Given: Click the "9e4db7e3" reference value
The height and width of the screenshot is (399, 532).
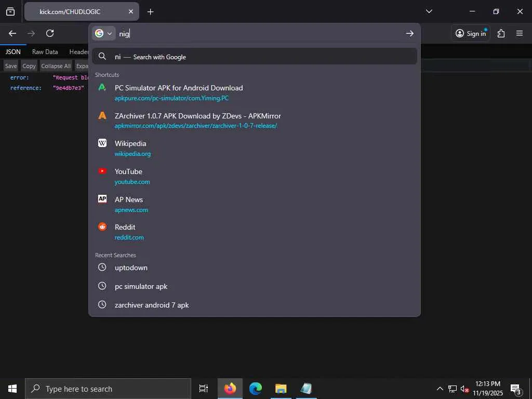Looking at the screenshot, I should (68, 88).
